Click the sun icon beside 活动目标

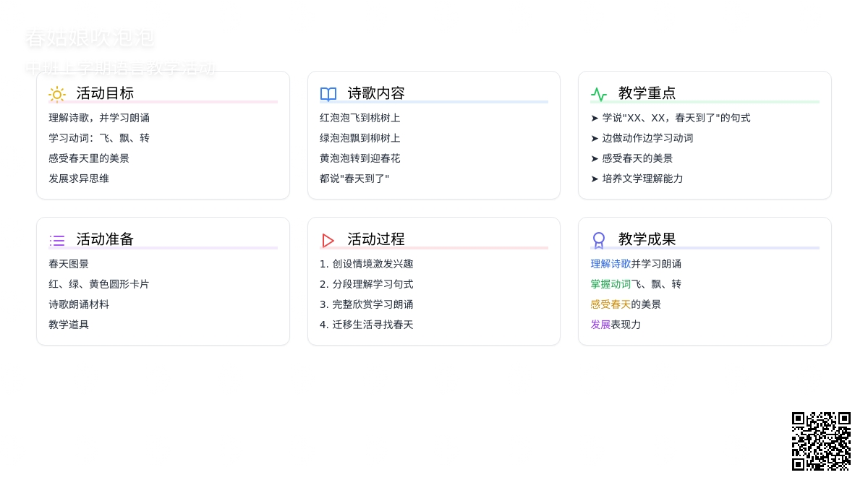point(57,94)
